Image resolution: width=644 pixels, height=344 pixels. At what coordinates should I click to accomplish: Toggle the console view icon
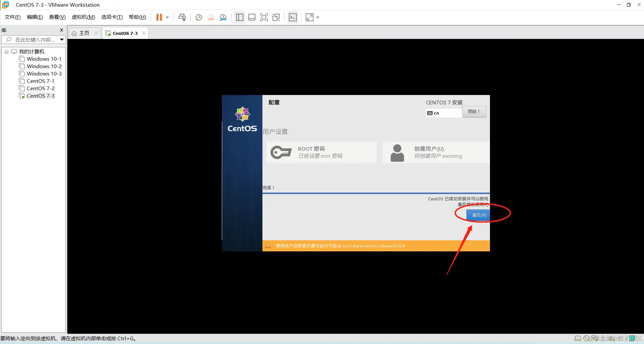(293, 17)
